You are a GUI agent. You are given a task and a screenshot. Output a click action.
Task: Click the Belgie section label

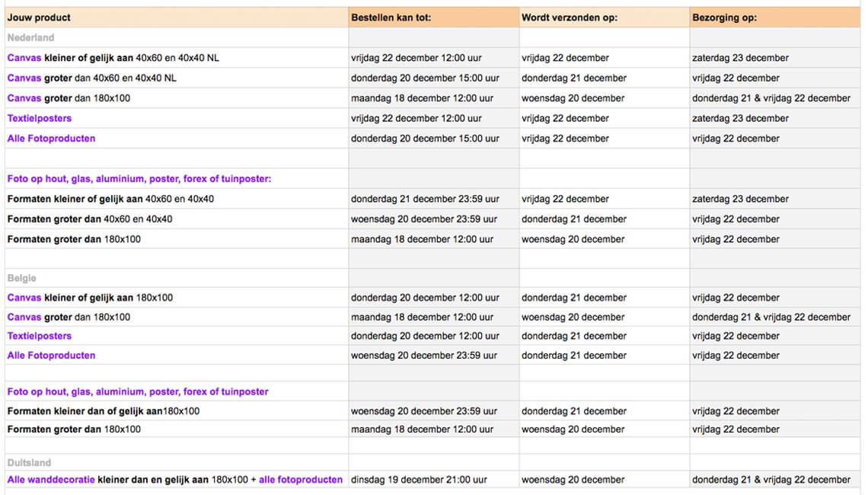pos(21,278)
